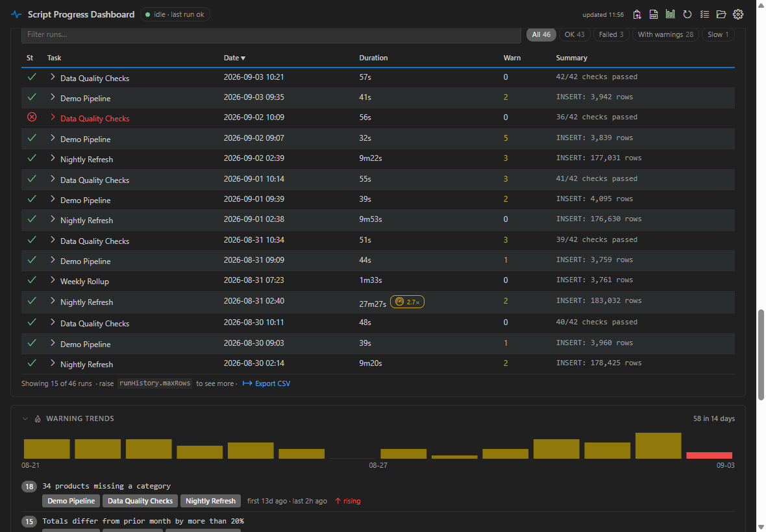
Task: Expand the Demo Pipeline run from 2026-09-03 09:35
Action: 53,97
